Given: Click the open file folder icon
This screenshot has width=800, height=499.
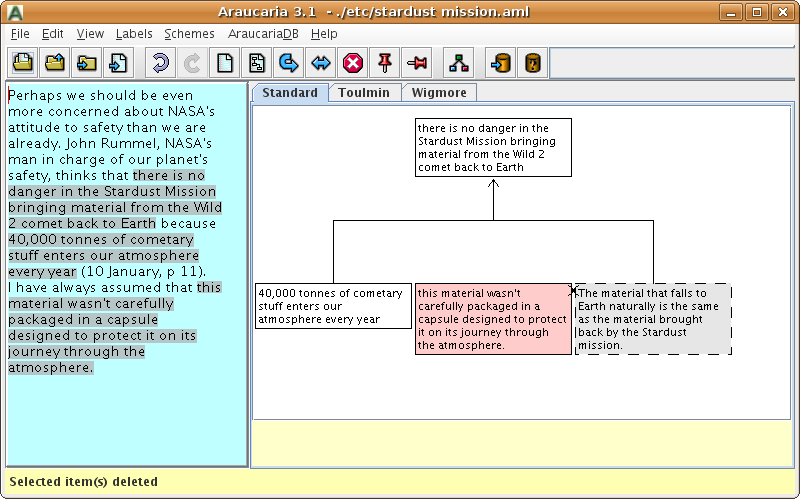Looking at the screenshot, I should point(23,63).
